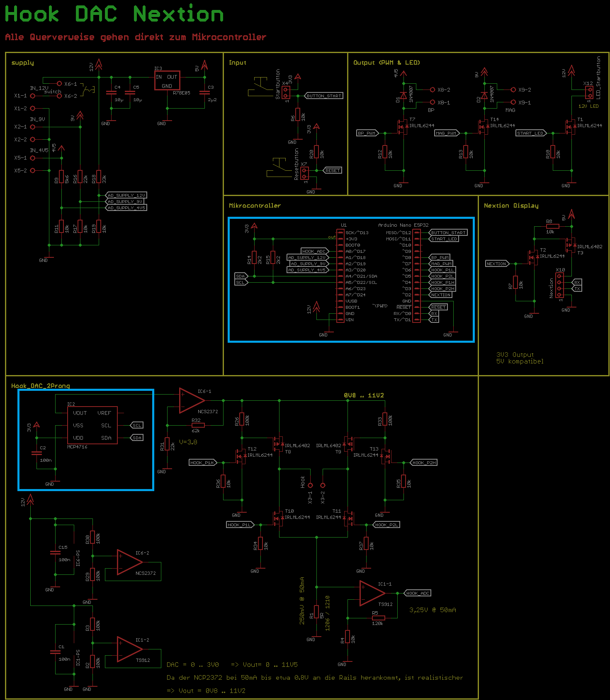This screenshot has height=700, width=610.
Task: Click diode D2 1N4007 near X9 pads
Action: tap(484, 96)
